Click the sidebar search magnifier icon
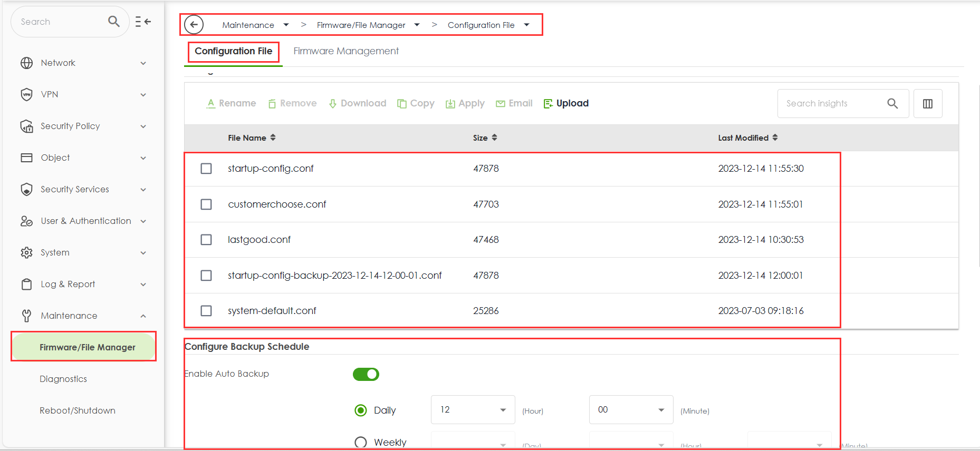980x451 pixels. pyautogui.click(x=113, y=22)
